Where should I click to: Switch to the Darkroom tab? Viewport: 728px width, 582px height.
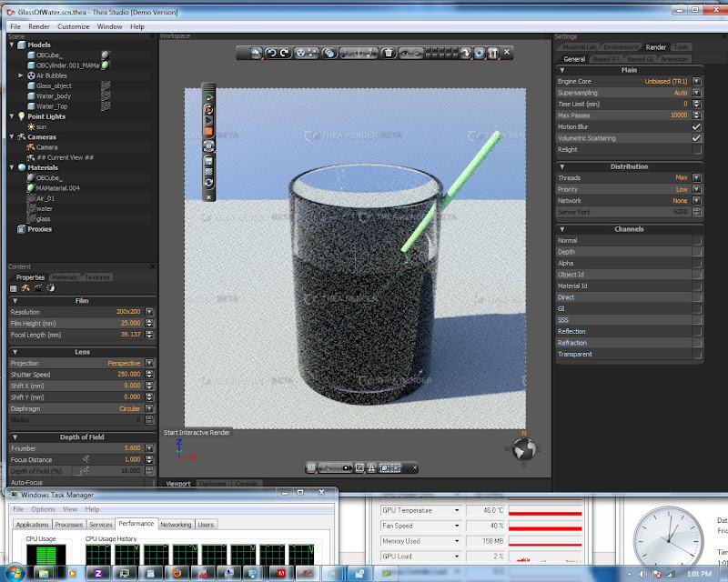[x=212, y=484]
